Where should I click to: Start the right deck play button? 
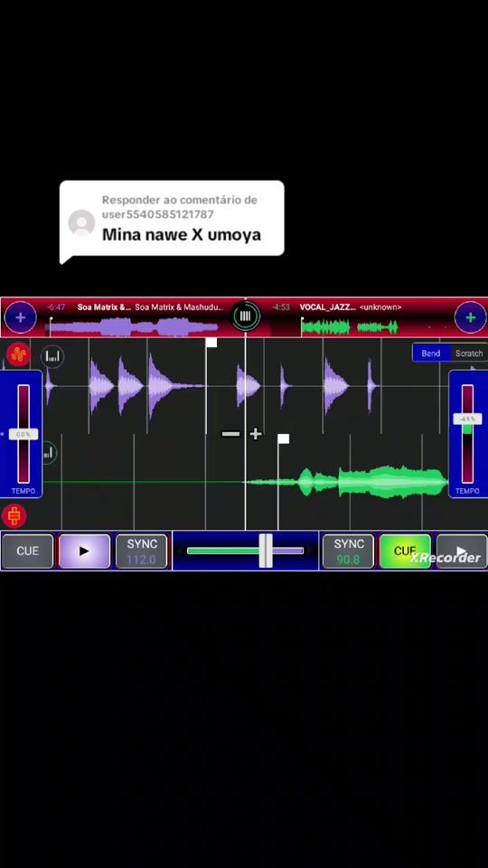pos(462,551)
